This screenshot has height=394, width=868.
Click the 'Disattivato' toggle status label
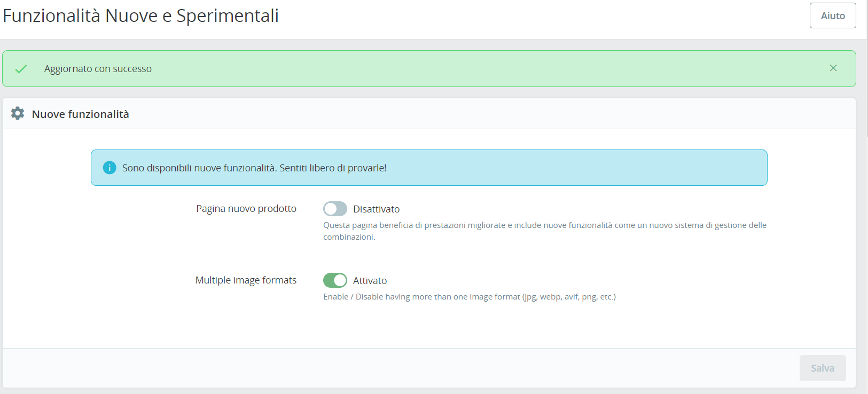tap(376, 209)
